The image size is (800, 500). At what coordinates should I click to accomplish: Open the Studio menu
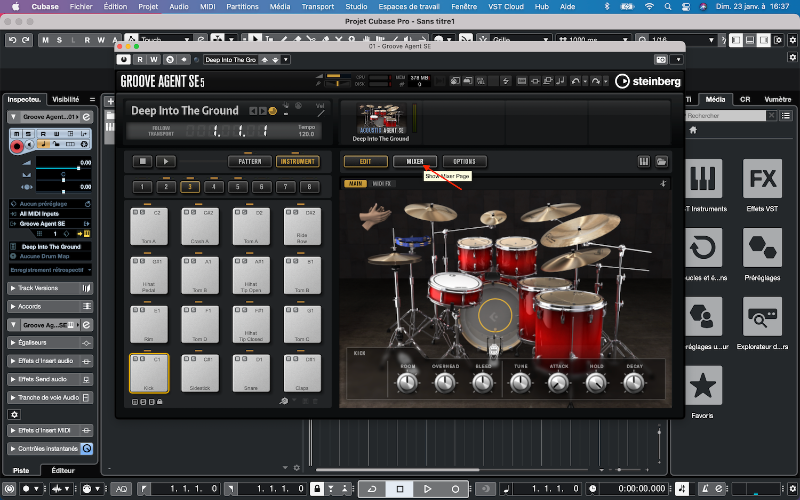[356, 7]
